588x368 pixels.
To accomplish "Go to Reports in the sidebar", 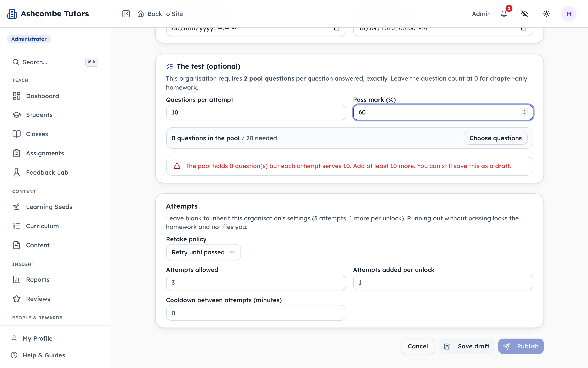I will pos(55,280).
